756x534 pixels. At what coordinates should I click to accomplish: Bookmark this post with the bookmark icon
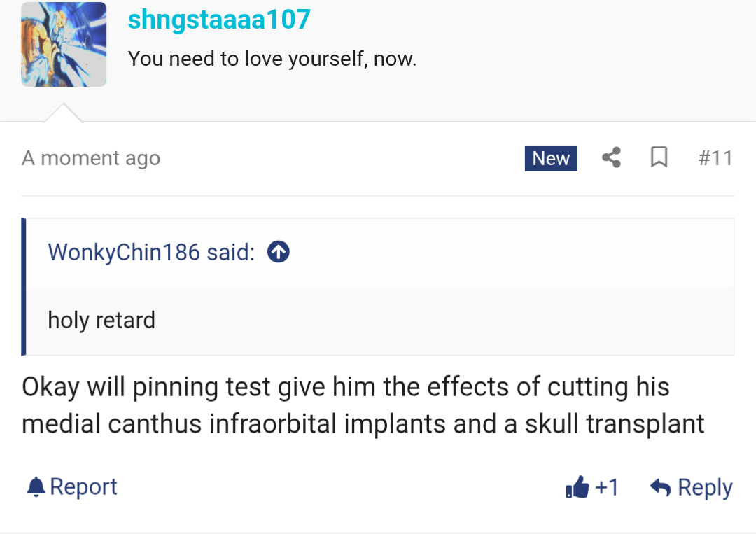[659, 157]
